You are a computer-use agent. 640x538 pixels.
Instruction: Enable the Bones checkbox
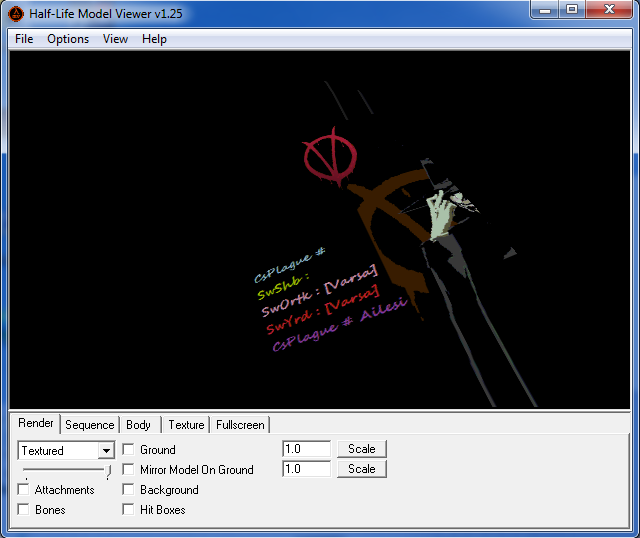(23, 510)
